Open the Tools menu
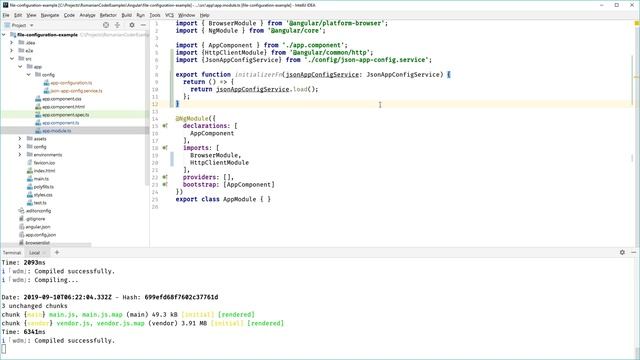Viewport: 640px width, 360px height. click(x=155, y=15)
